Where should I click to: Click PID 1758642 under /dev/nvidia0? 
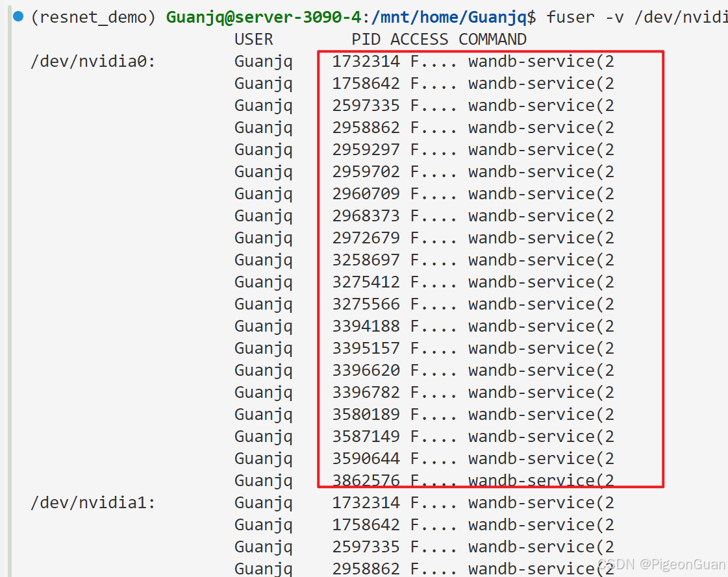point(366,84)
